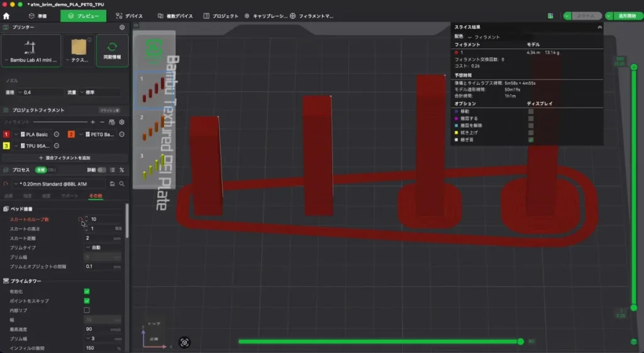The width and height of the screenshot is (644, 353).
Task: Click the green icon left of slice button
Action: pos(550,16)
